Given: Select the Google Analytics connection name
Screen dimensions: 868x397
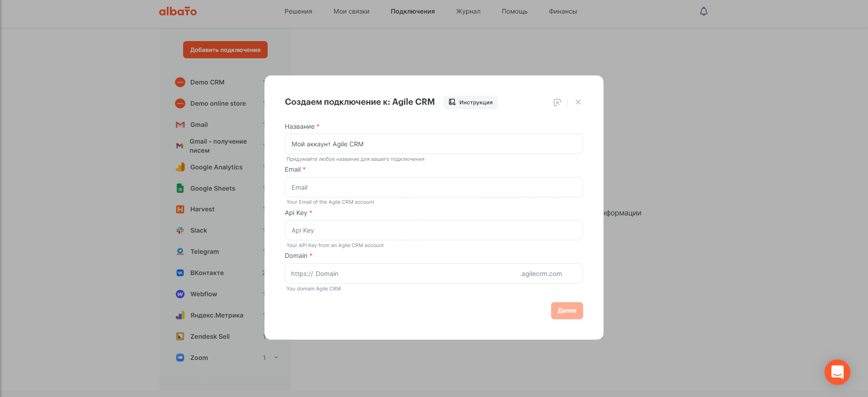Looking at the screenshot, I should [x=217, y=167].
